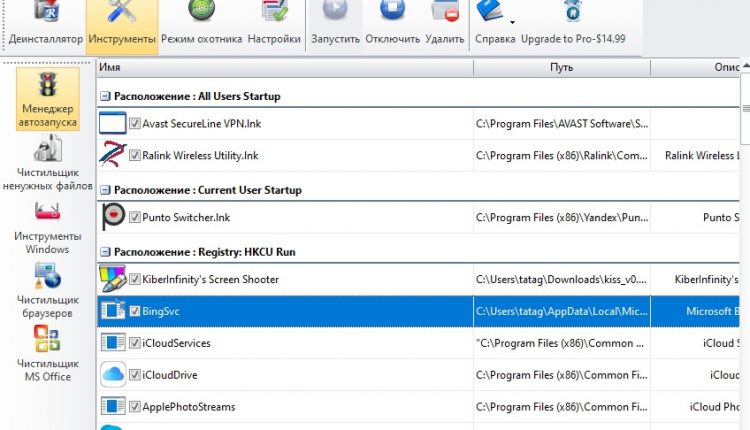The height and width of the screenshot is (430, 750).
Task: Click KiberInfinity's Screen Shooter row icon
Action: point(112,278)
